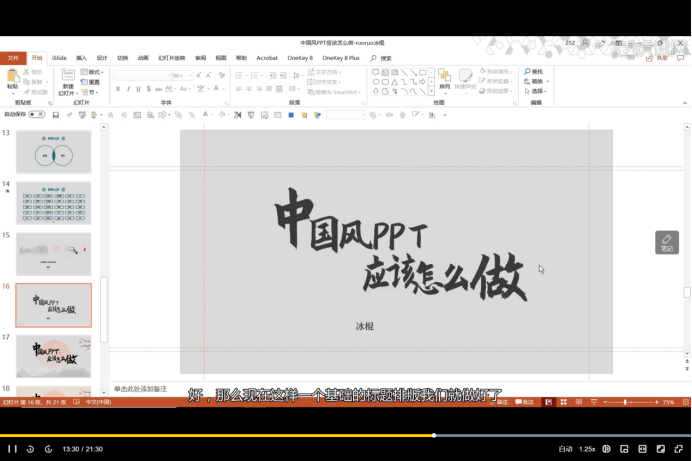Click the Find (查找) icon
Viewport: 692px width, 461px height.
(x=527, y=71)
